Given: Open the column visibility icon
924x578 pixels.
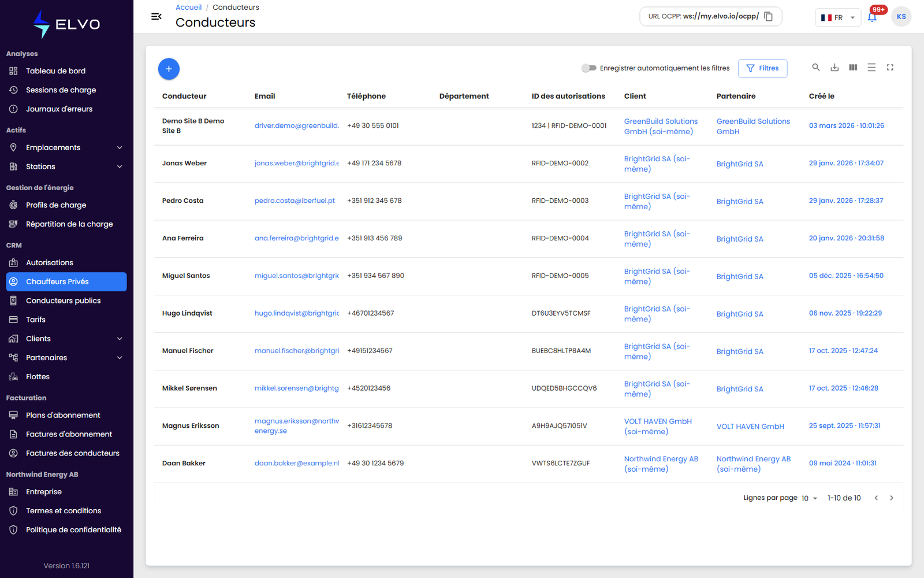Looking at the screenshot, I should tap(853, 68).
